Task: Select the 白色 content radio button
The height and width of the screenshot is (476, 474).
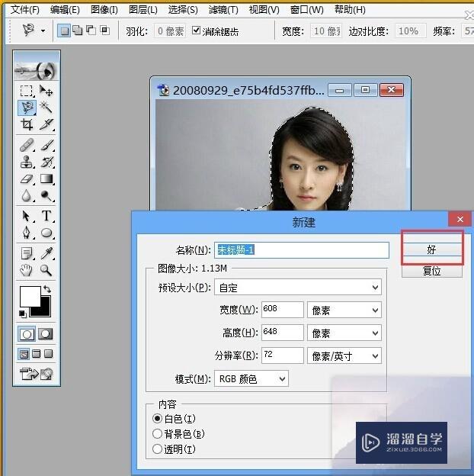Action: (x=158, y=419)
